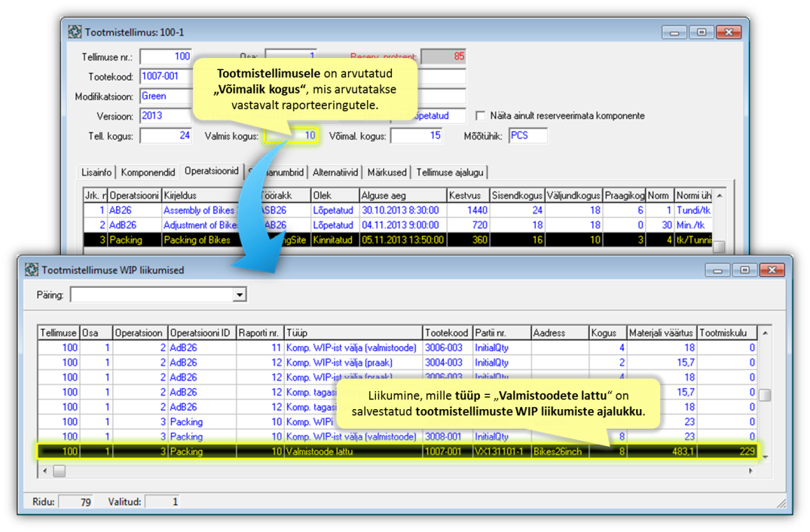Click the Tootekood field 1007-001
810x532 pixels.
pos(165,76)
